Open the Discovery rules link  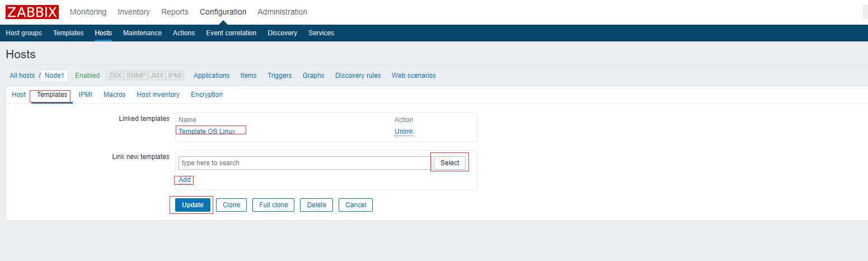[358, 76]
